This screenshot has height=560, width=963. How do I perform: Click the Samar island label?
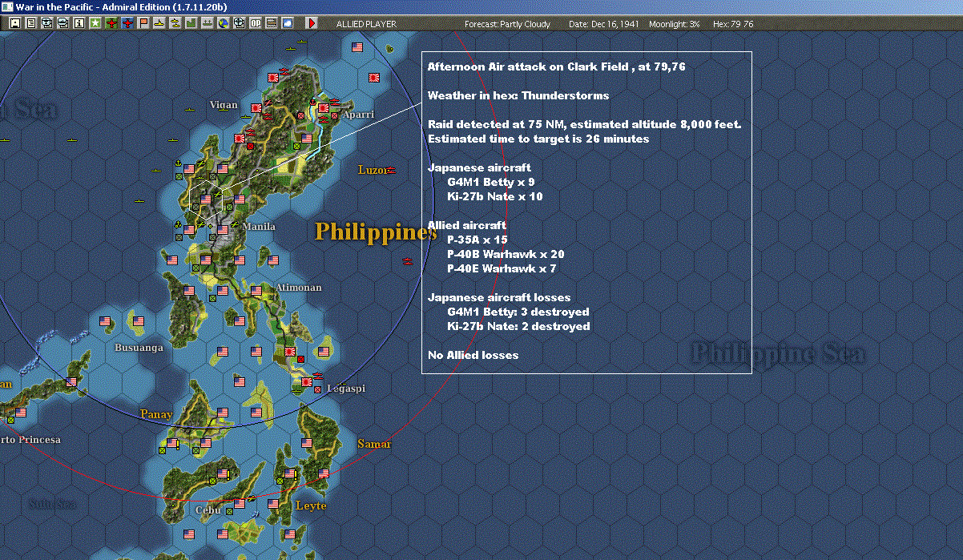374,444
